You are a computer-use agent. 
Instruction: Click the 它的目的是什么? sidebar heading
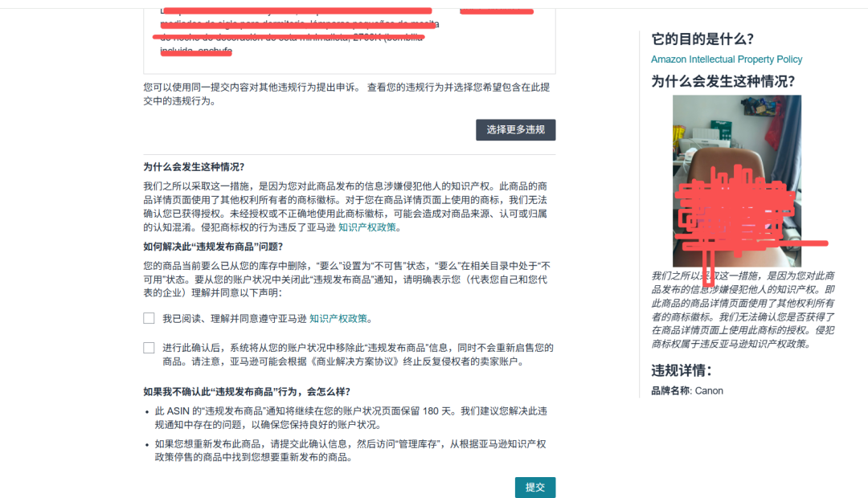tap(702, 39)
